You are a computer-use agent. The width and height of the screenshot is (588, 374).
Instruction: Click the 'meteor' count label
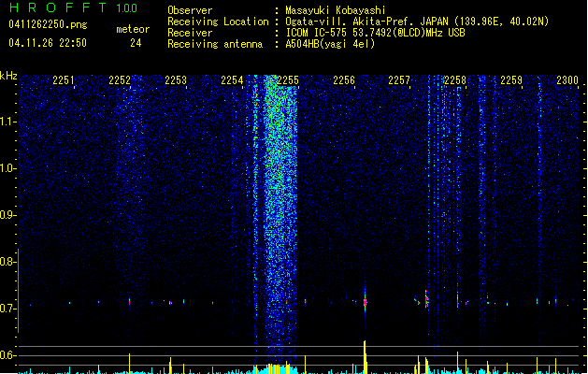click(133, 29)
